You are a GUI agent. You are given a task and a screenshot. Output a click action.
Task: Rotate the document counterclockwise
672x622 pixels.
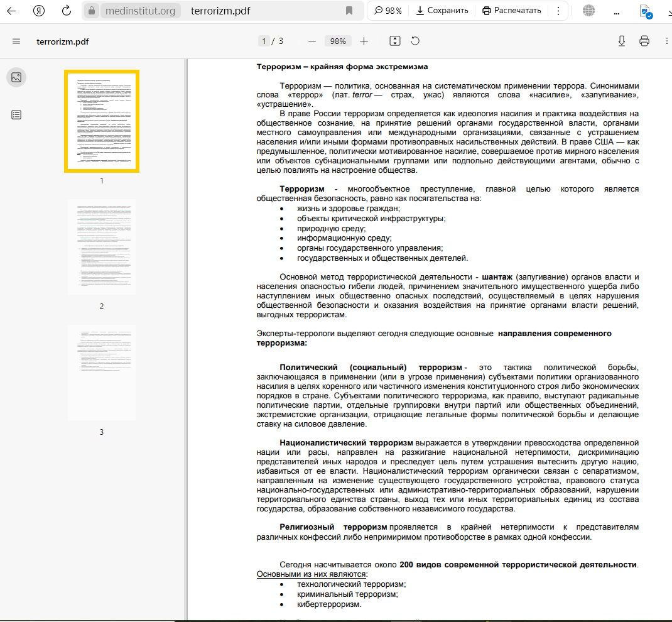(x=415, y=41)
